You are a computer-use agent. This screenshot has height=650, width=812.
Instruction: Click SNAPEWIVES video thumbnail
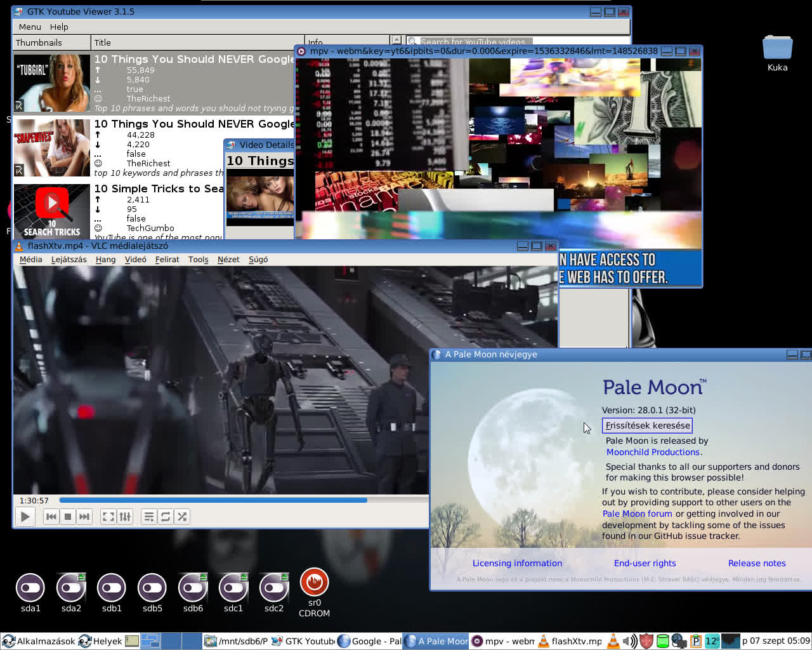(x=52, y=148)
